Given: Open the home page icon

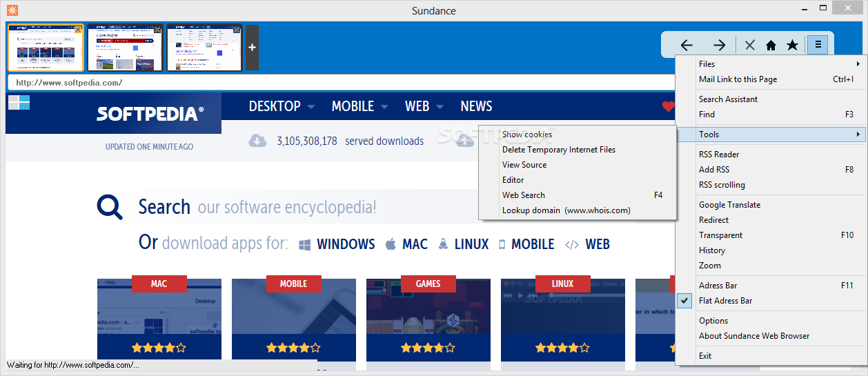Looking at the screenshot, I should point(771,45).
